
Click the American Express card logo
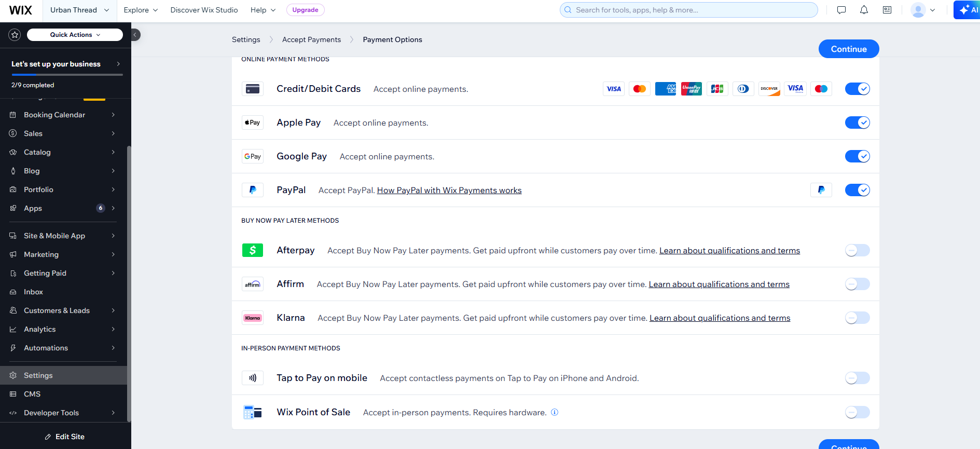(x=666, y=89)
